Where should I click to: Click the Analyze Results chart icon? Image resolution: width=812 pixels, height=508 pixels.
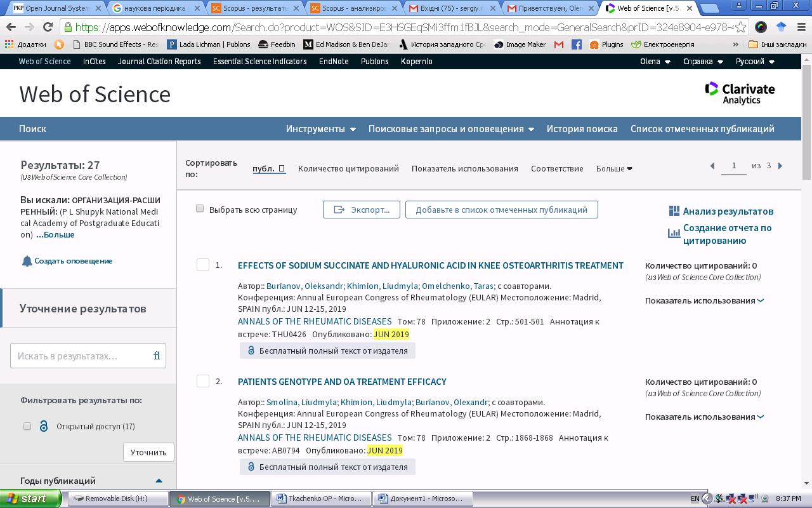[674, 211]
